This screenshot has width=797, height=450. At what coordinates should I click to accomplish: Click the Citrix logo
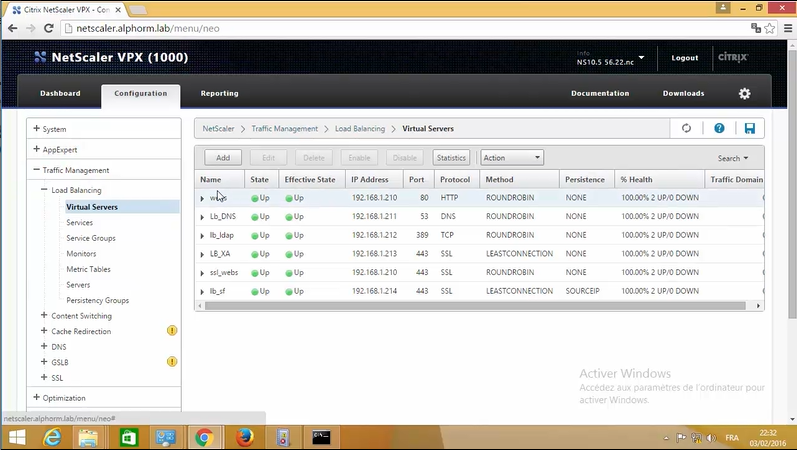[733, 57]
